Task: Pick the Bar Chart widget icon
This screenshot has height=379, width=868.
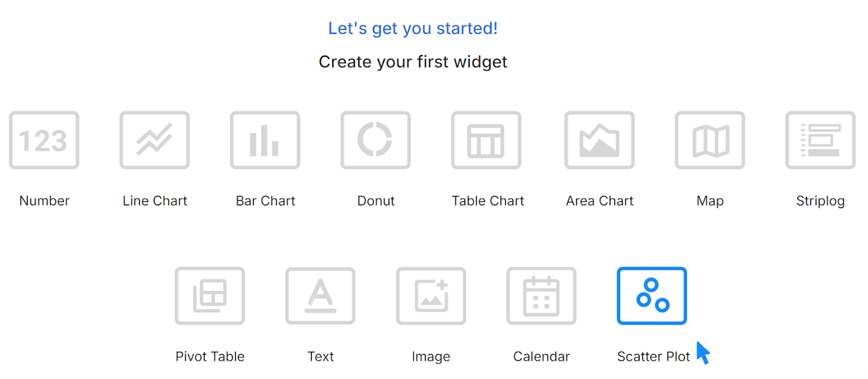Action: tap(265, 140)
